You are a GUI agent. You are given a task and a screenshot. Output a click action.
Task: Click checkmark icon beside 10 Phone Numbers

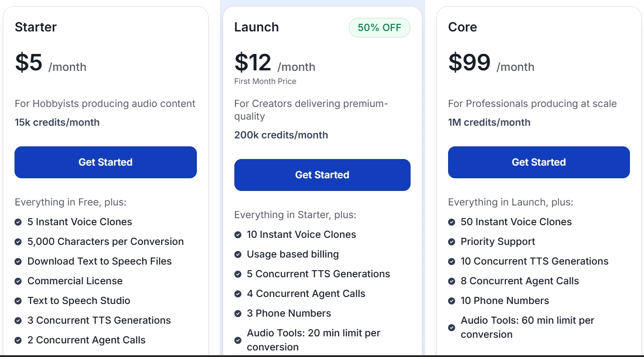coord(451,301)
